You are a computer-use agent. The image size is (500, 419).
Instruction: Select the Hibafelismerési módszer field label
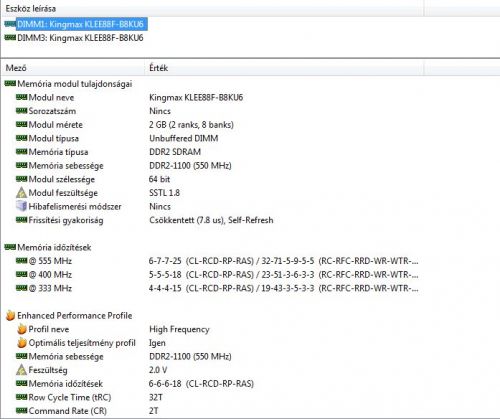tap(75, 206)
